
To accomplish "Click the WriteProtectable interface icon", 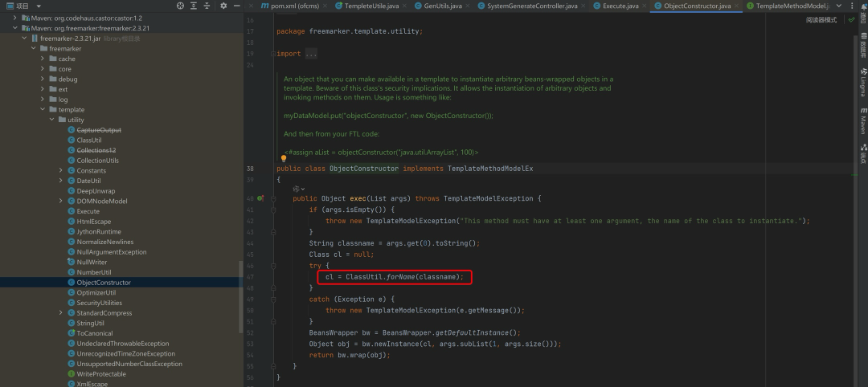I will (71, 373).
